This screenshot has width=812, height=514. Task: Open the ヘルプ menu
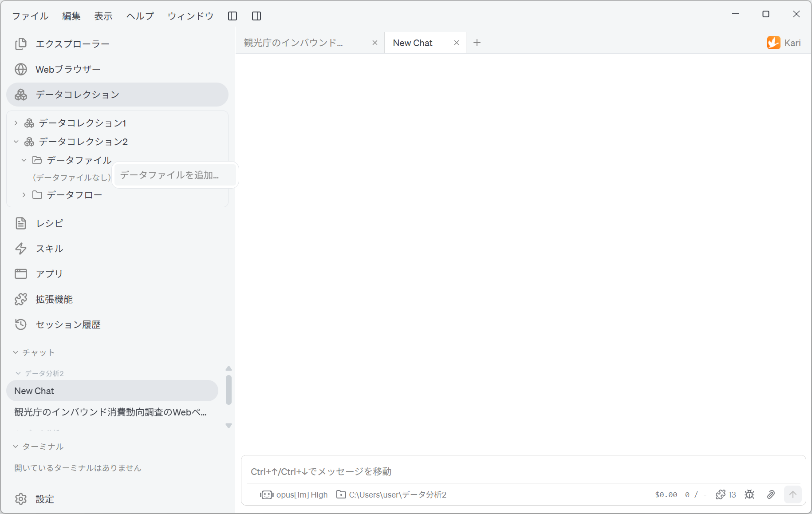140,16
